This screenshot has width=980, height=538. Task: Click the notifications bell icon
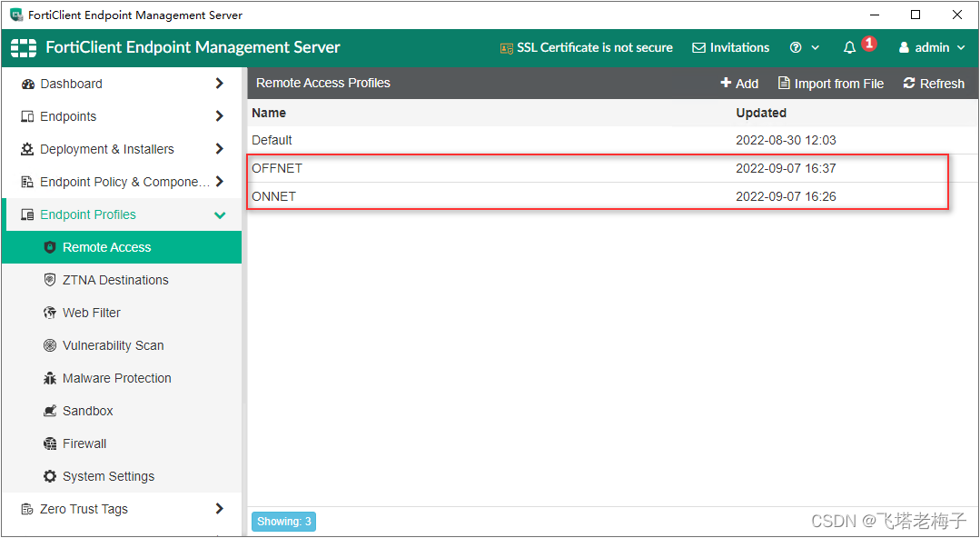coord(849,48)
